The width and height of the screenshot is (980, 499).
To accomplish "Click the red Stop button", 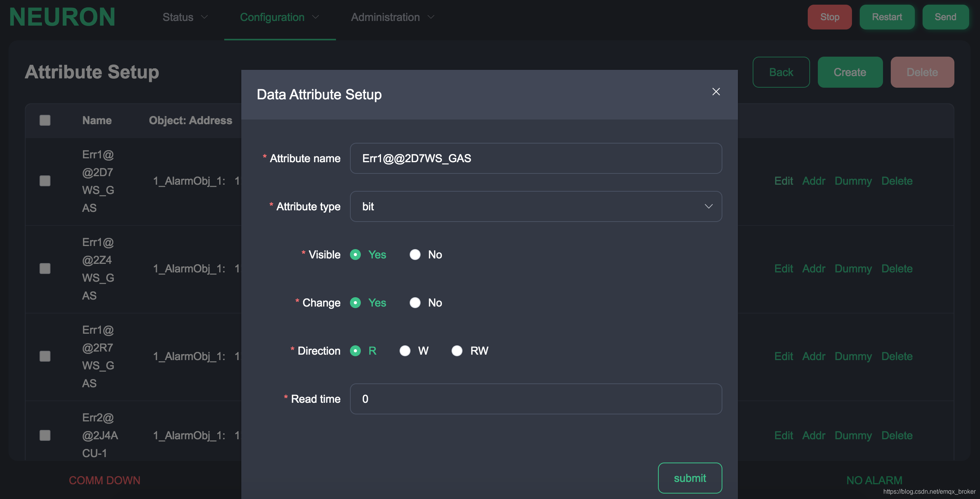I will 829,17.
